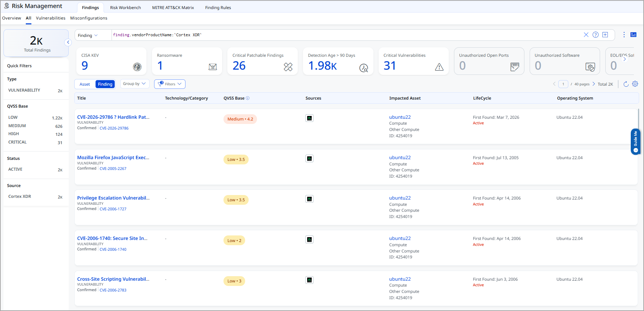
Task: Expand the Group by dropdown
Action: (x=134, y=84)
